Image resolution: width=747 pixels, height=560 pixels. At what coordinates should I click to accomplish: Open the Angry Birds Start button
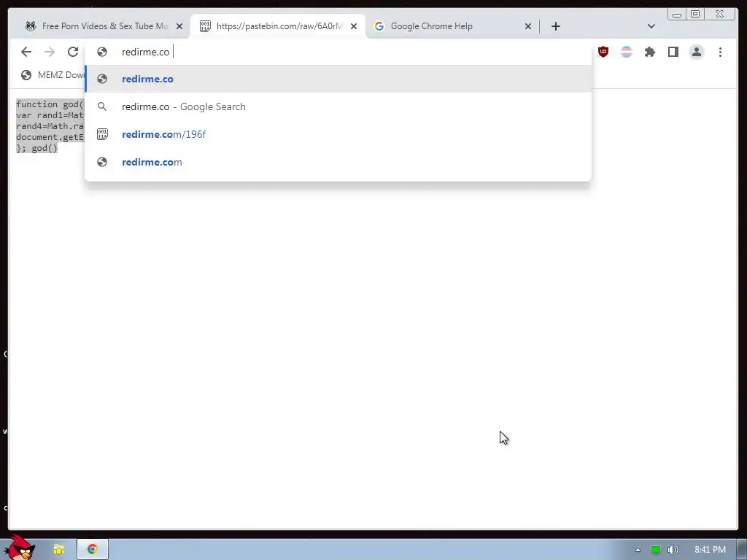pos(19,548)
